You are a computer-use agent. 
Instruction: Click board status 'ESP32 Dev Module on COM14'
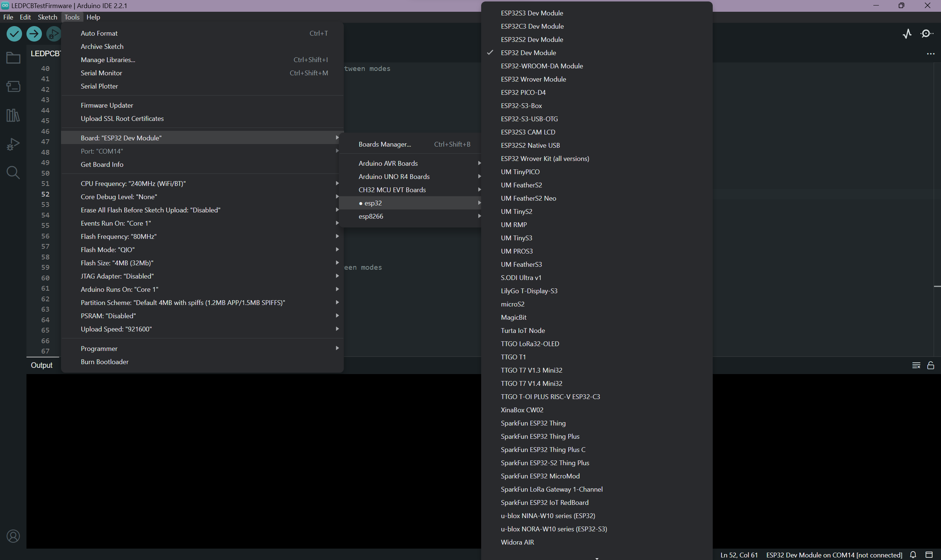click(834, 555)
